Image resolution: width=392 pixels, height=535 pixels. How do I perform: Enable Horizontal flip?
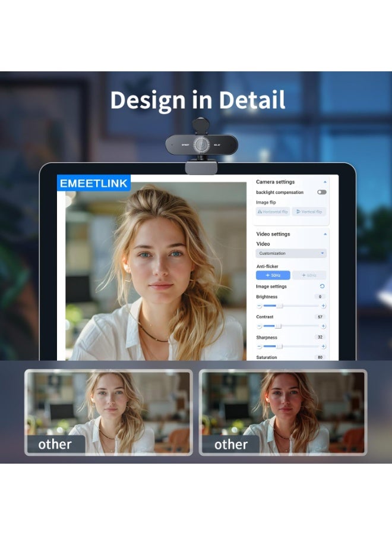pyautogui.click(x=273, y=212)
